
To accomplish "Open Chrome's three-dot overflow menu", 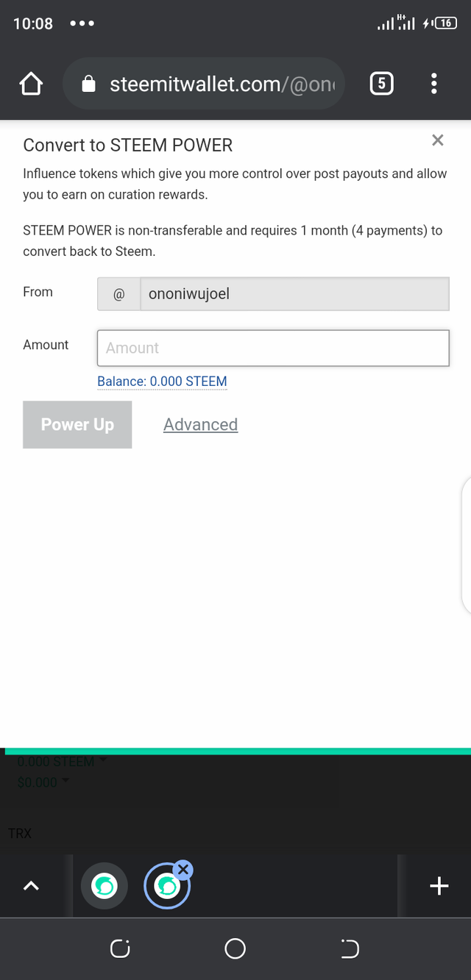I will tap(434, 84).
